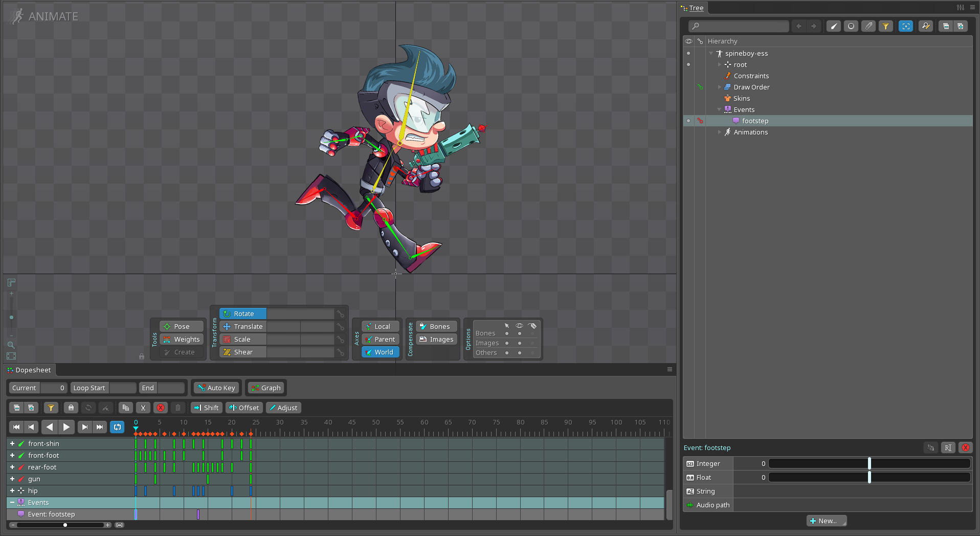Toggle Images compensation

(436, 339)
